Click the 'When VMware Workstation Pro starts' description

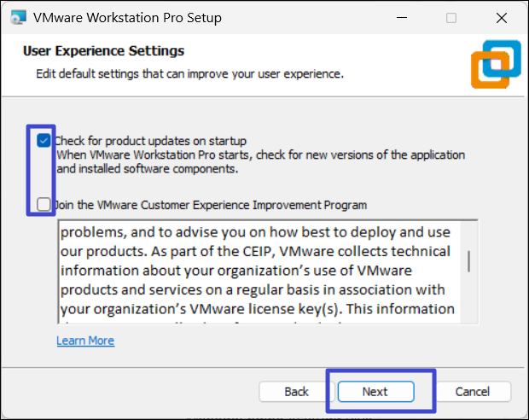pyautogui.click(x=260, y=155)
